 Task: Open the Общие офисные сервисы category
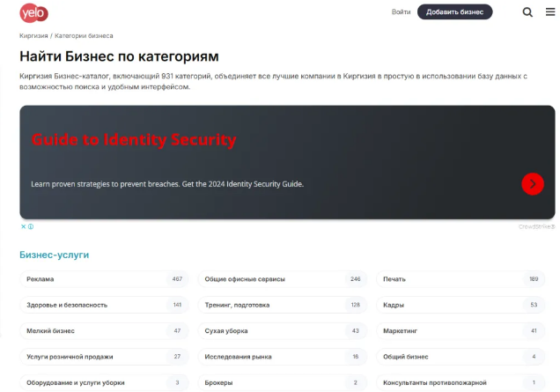(x=245, y=279)
